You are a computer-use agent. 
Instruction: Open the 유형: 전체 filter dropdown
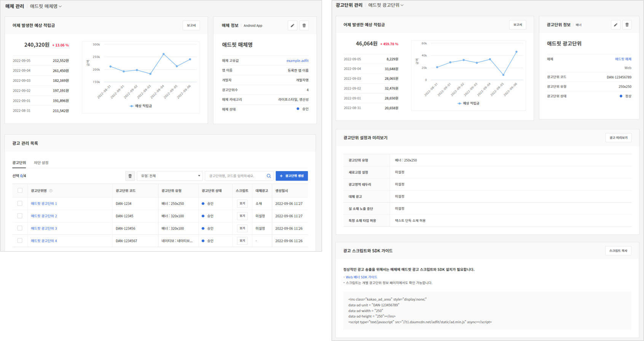[170, 176]
